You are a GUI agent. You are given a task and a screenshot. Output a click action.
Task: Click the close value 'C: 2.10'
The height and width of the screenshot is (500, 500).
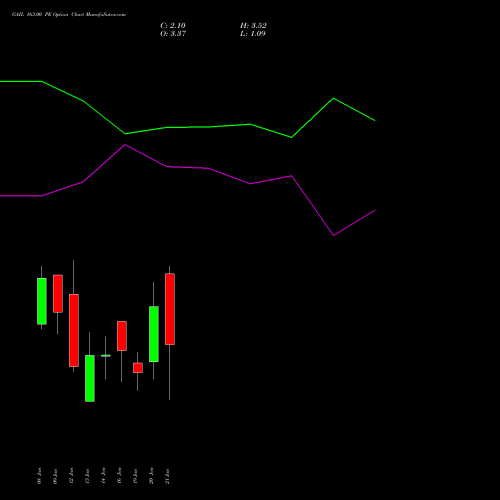point(173,26)
